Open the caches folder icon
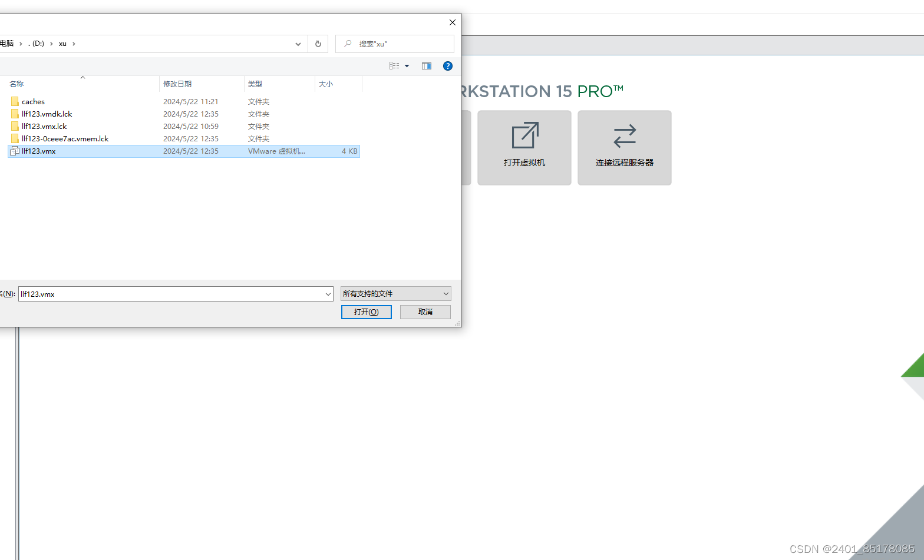The height and width of the screenshot is (560, 924). point(15,101)
